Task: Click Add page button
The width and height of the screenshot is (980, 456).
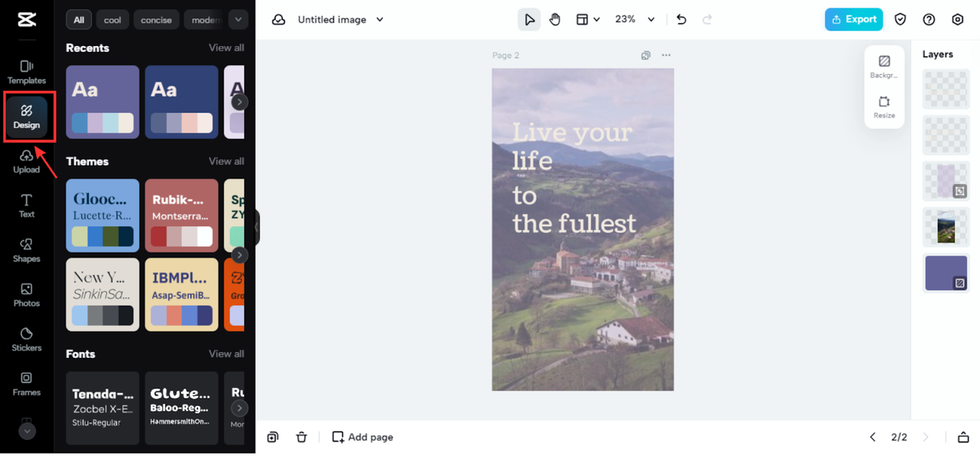Action: pyautogui.click(x=362, y=437)
